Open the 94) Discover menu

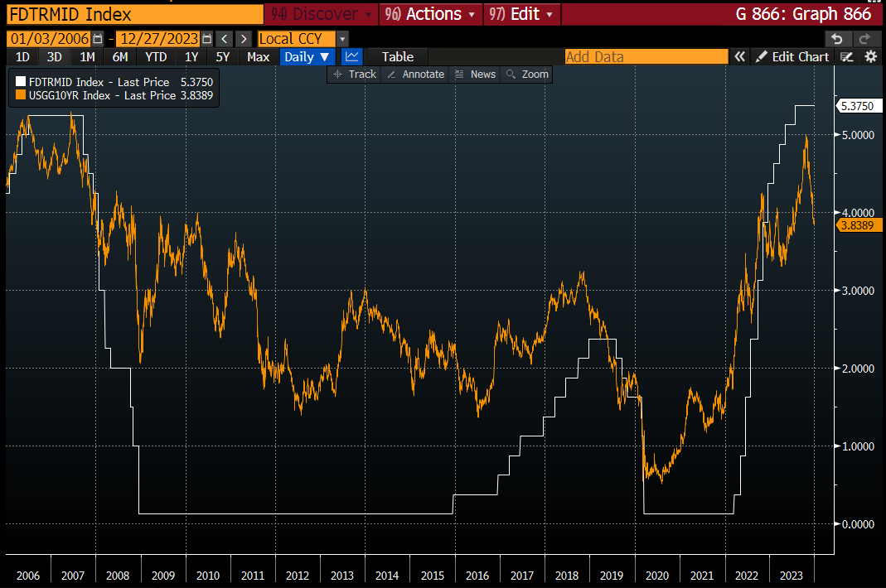[321, 13]
